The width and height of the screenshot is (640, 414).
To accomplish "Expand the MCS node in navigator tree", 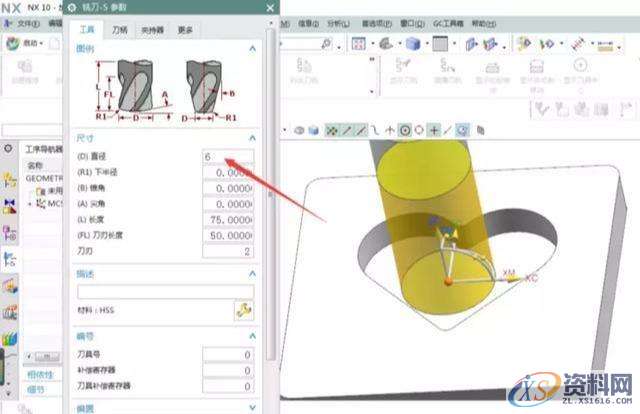I will tap(29, 203).
